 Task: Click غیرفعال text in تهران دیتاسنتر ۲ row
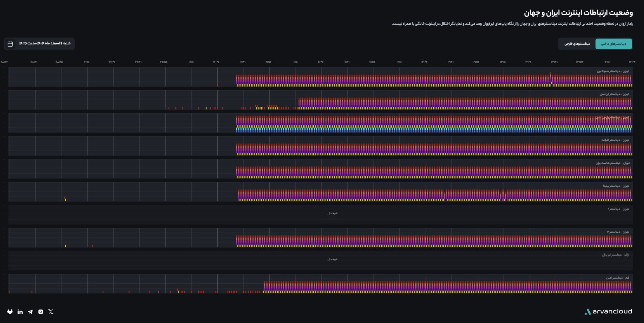[x=332, y=214]
